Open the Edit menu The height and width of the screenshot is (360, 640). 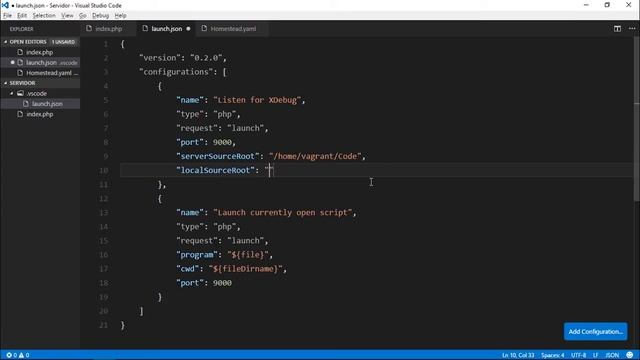(x=22, y=16)
